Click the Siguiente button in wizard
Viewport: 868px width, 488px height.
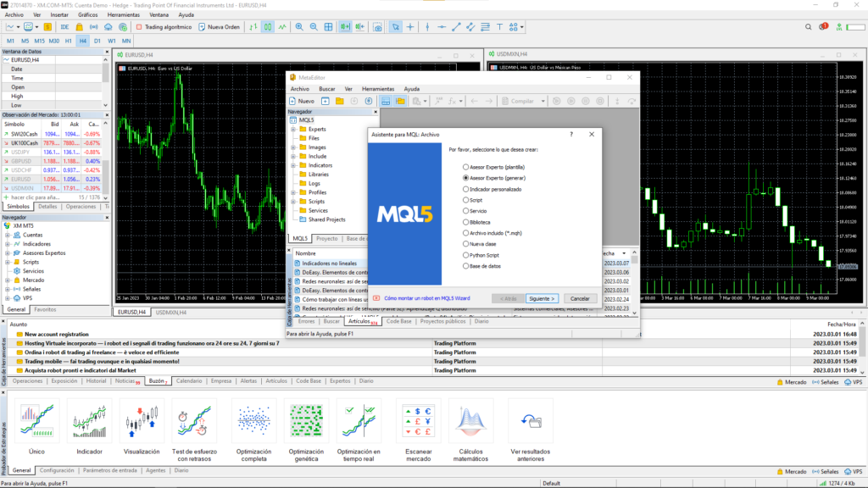pyautogui.click(x=542, y=299)
